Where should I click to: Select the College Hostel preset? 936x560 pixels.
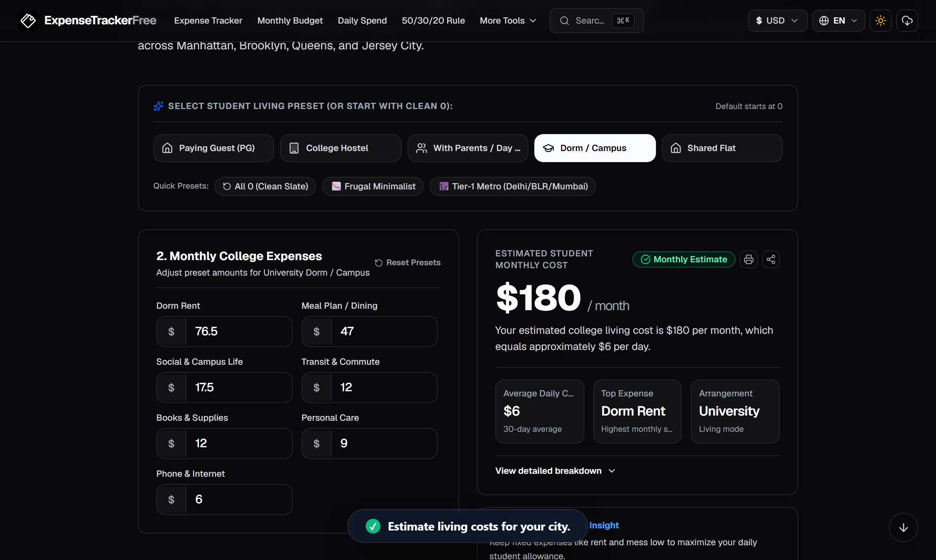(340, 148)
